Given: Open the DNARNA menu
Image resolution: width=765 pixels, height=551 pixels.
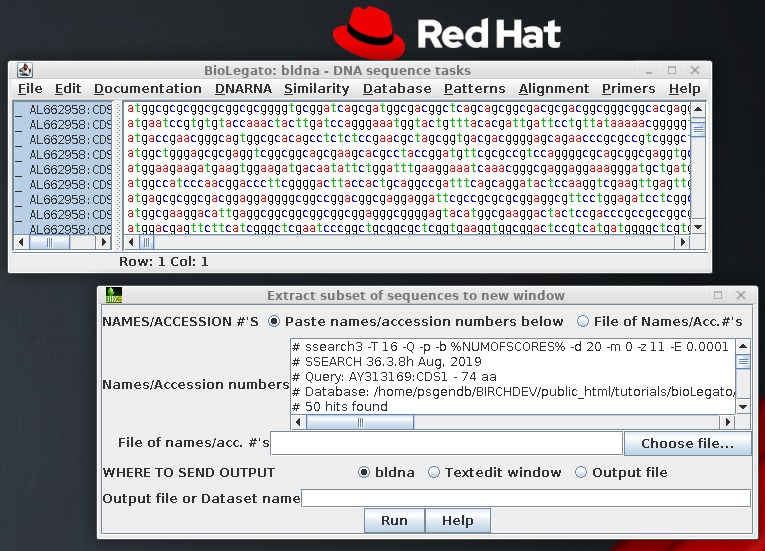Looking at the screenshot, I should coord(243,89).
